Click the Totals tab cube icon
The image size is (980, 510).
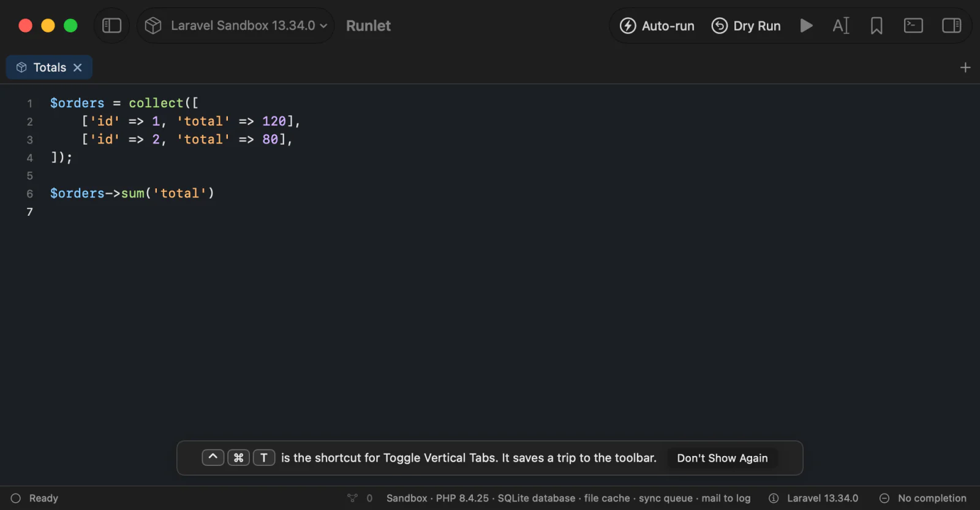click(x=21, y=67)
